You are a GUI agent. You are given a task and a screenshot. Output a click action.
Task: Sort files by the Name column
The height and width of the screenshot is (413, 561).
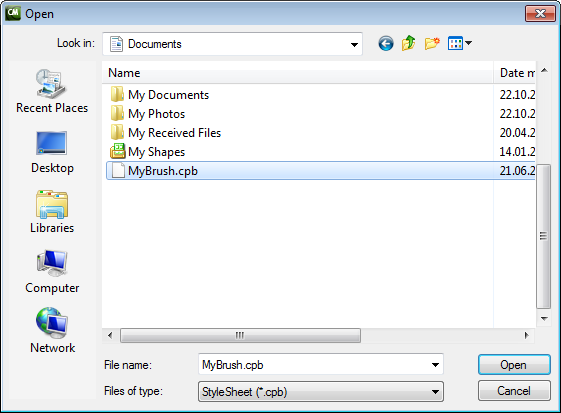pyautogui.click(x=298, y=73)
